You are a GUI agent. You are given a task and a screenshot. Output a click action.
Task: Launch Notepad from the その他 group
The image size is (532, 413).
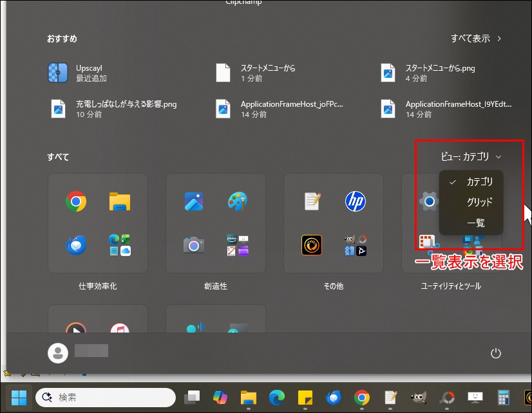(312, 201)
